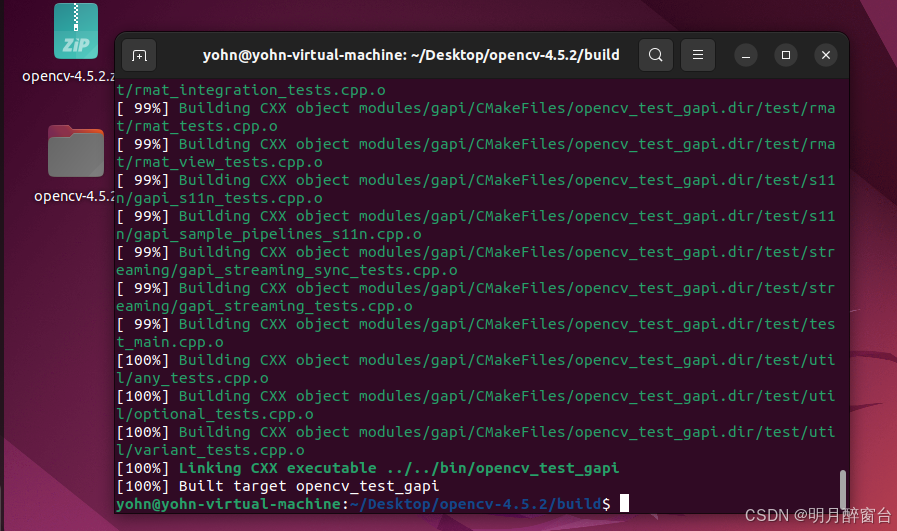Open a new terminal tab

click(x=139, y=56)
